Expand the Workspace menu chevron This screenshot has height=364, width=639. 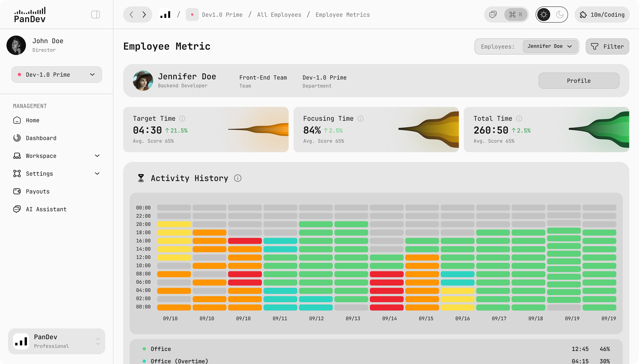click(x=97, y=156)
